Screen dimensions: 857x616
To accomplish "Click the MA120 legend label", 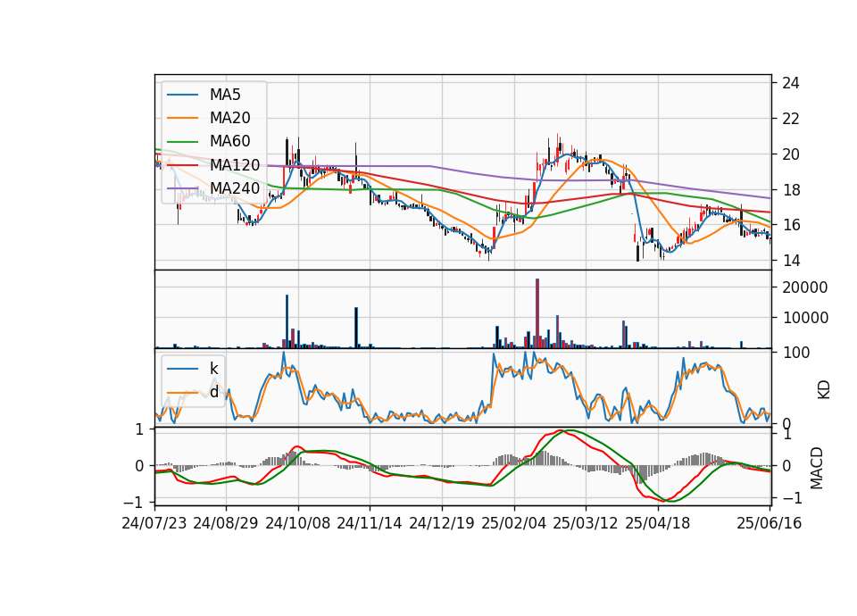I will click(x=235, y=164).
